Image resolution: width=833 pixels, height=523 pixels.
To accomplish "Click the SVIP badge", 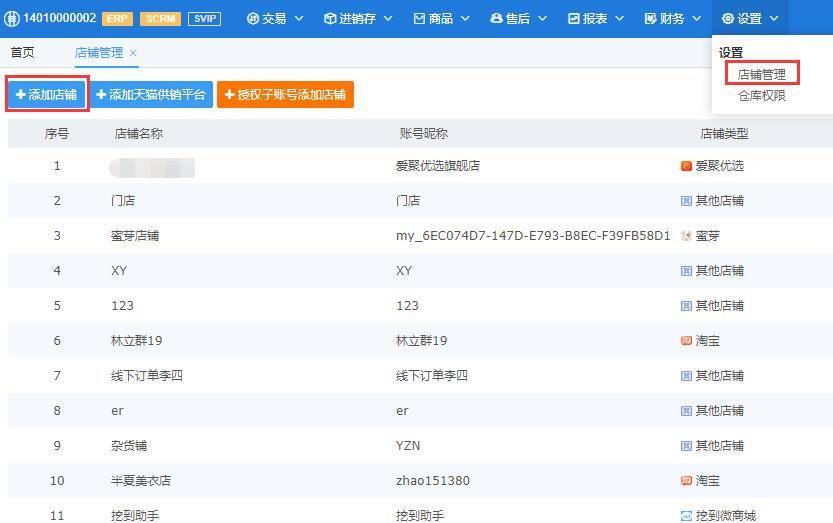I will point(205,19).
